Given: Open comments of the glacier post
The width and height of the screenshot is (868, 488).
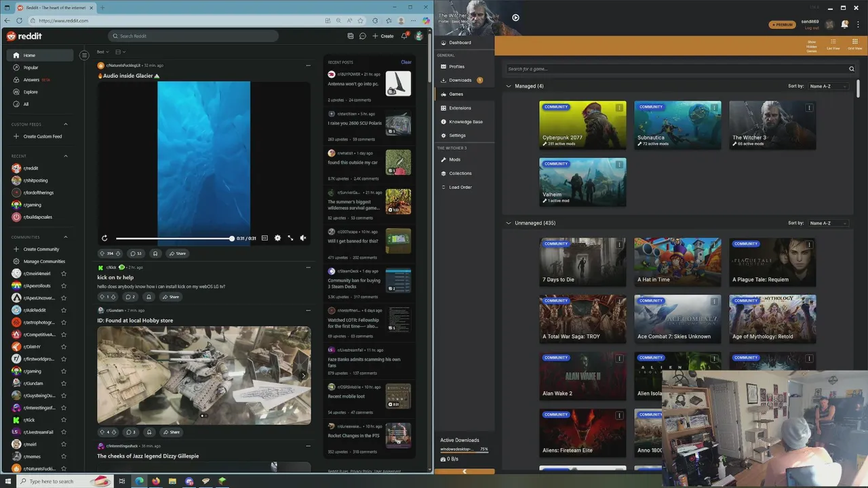Looking at the screenshot, I should 136,253.
